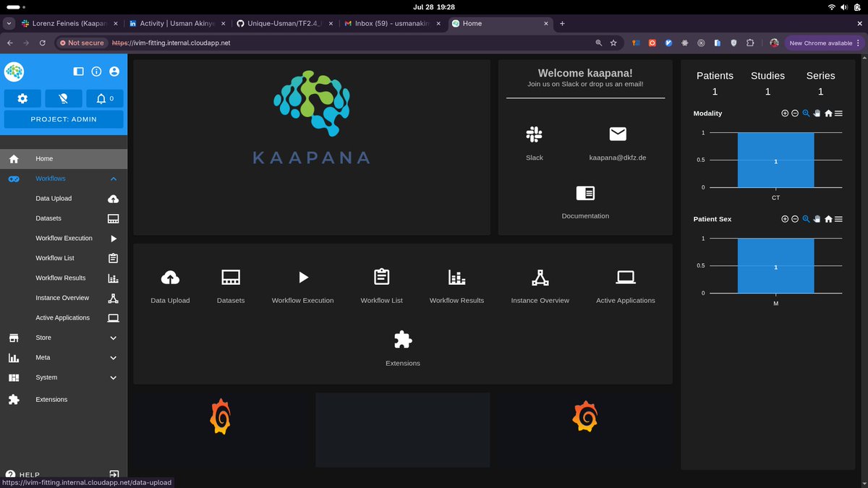Open Workflow Execution in the sidebar

[x=64, y=238]
